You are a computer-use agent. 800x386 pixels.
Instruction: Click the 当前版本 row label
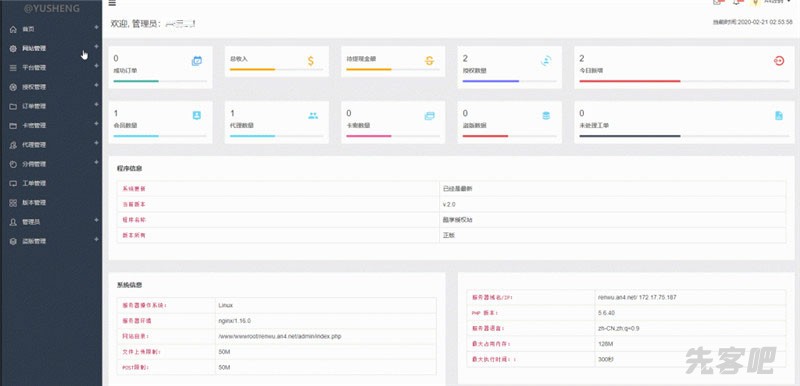point(134,204)
